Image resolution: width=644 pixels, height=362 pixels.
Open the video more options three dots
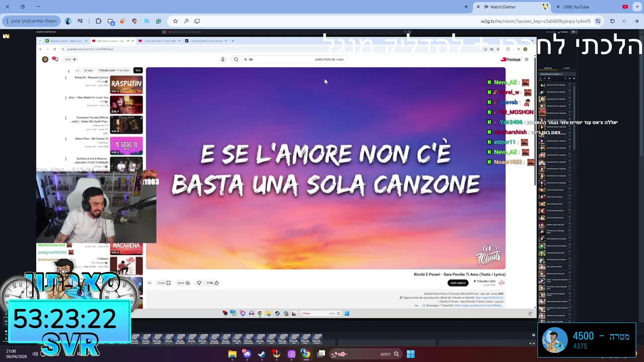[x=149, y=283]
